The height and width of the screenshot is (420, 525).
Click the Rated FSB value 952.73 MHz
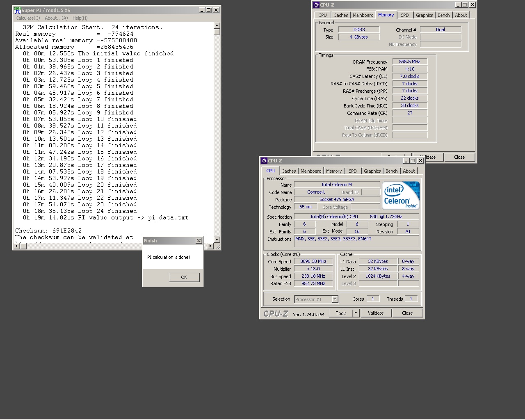[x=313, y=283]
